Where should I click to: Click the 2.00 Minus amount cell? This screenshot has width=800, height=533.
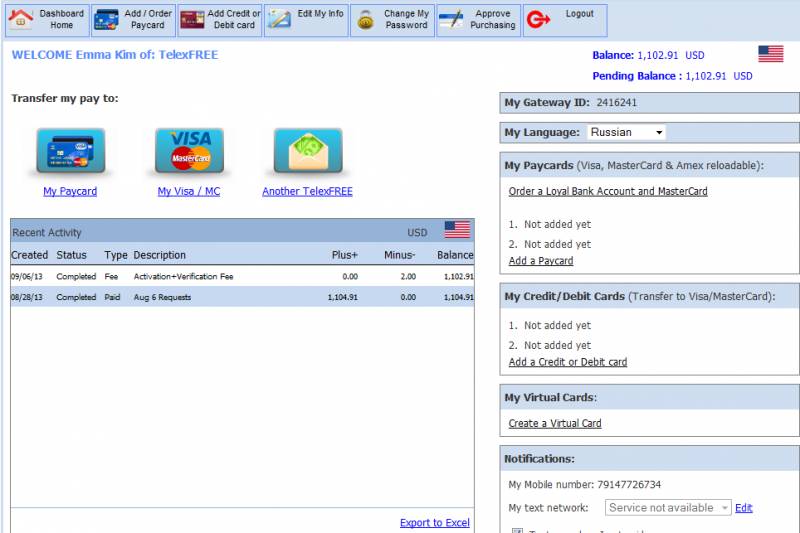pos(408,276)
